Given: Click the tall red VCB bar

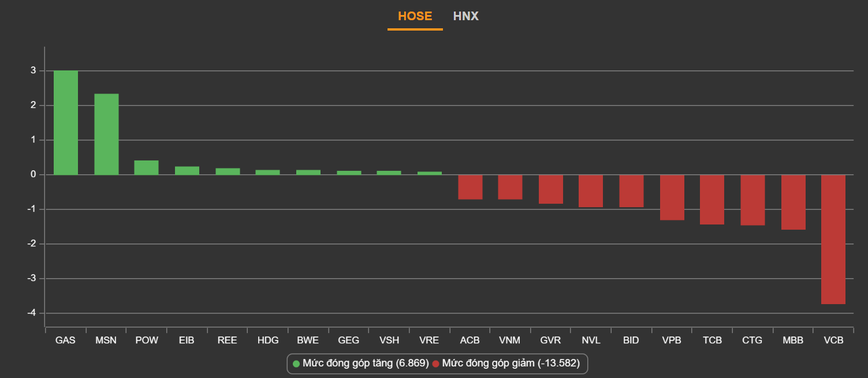Looking at the screenshot, I should click(833, 239).
